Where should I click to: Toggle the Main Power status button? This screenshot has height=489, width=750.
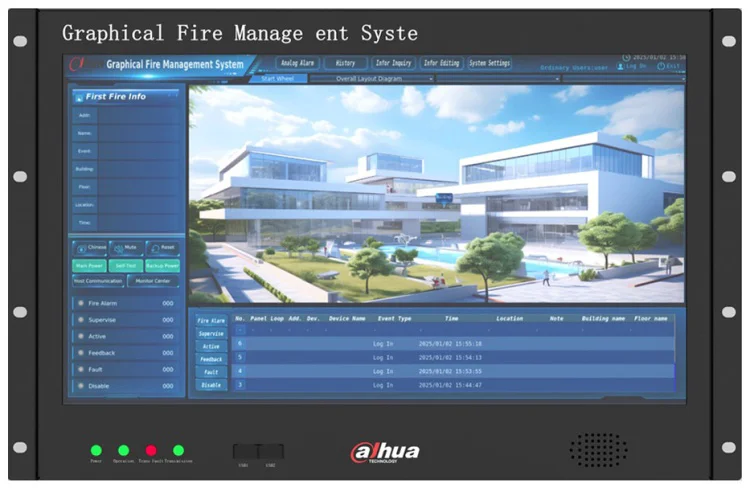[89, 266]
